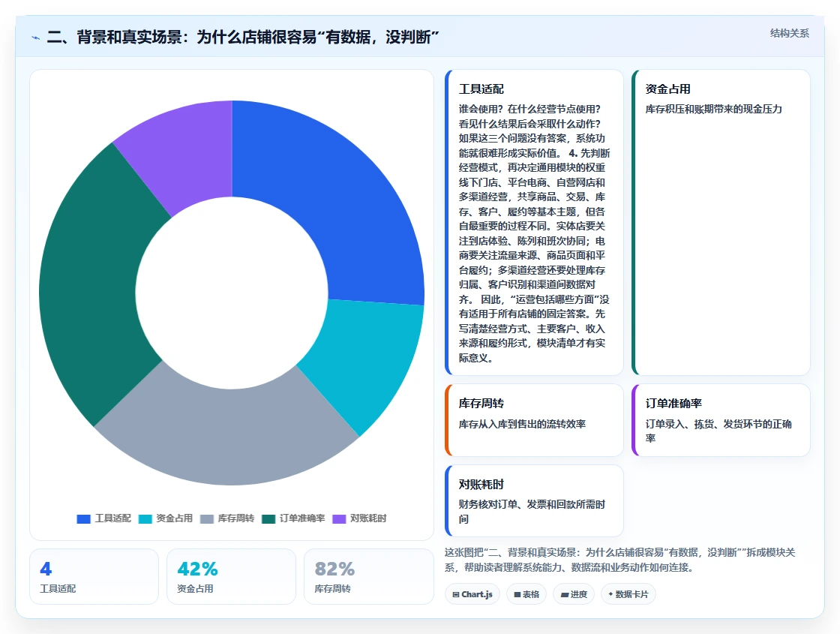Click the 库存从入库到售出的流转效率 description
This screenshot has width=840, height=634.
tap(522, 424)
